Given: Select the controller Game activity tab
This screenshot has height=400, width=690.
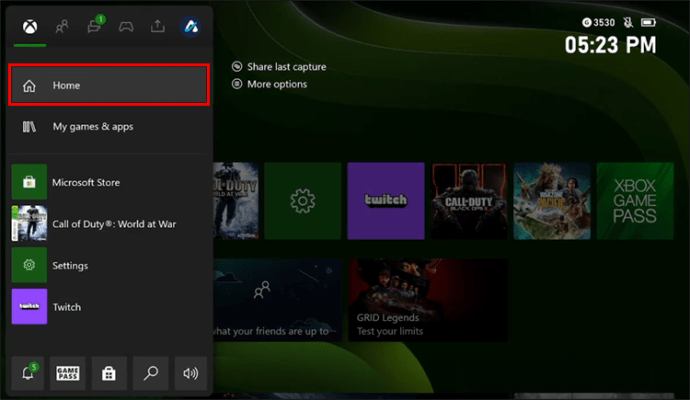Looking at the screenshot, I should tap(126, 27).
